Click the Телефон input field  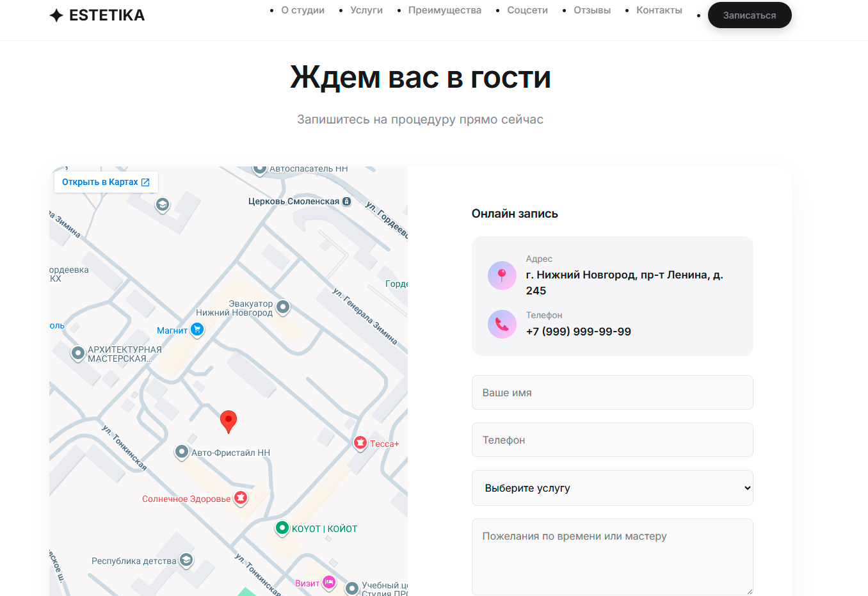[612, 440]
